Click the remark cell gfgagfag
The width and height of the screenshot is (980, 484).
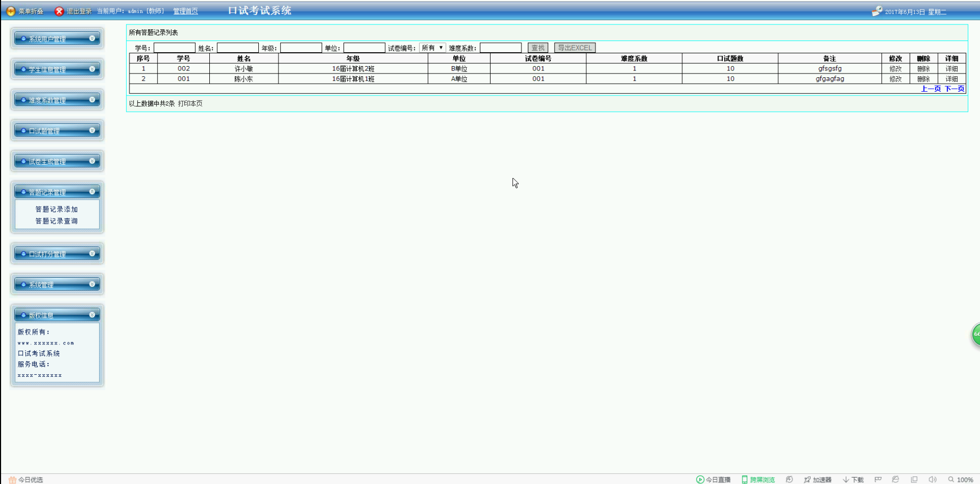830,79
